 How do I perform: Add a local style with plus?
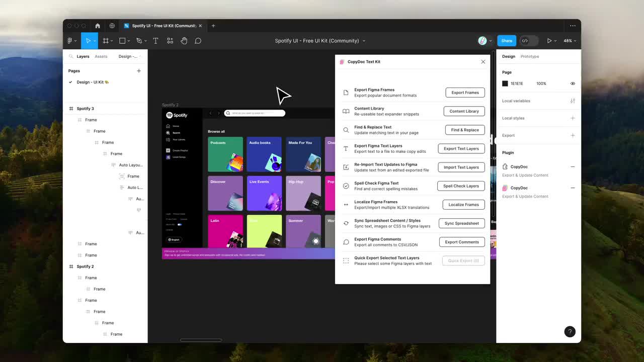[x=573, y=118]
